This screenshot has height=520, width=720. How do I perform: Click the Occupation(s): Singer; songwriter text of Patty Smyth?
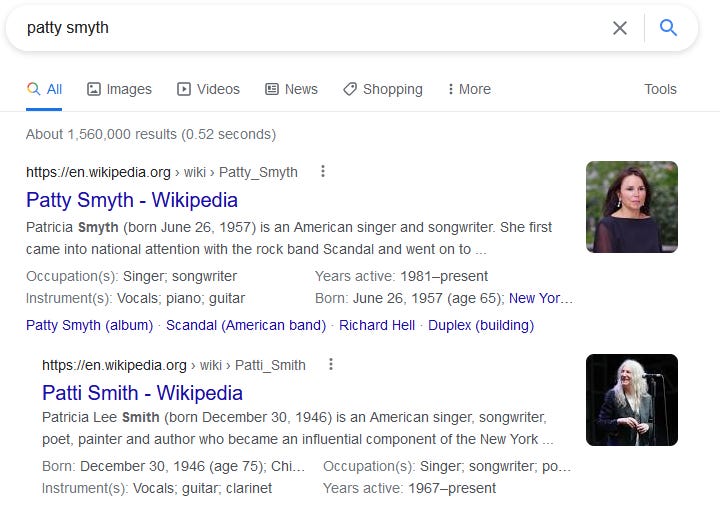tap(131, 277)
